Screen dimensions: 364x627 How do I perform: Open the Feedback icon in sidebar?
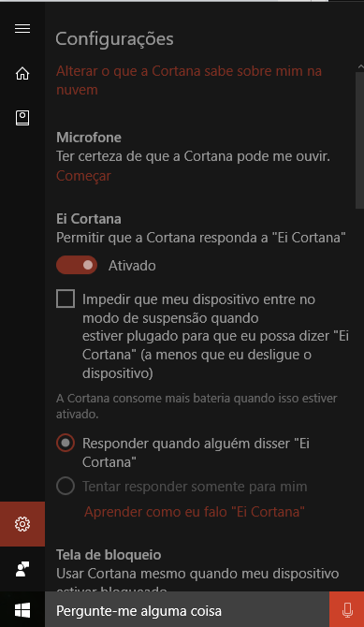22,569
